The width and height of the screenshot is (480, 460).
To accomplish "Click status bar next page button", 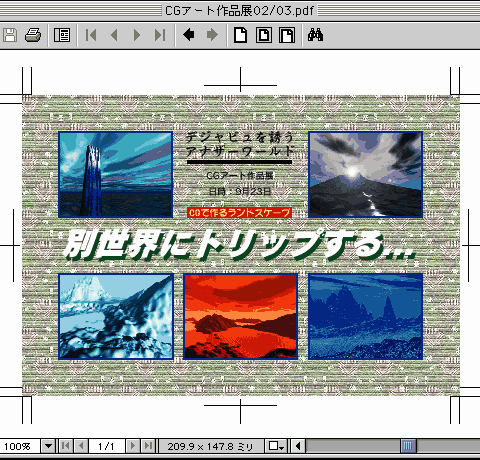I will pos(132,446).
